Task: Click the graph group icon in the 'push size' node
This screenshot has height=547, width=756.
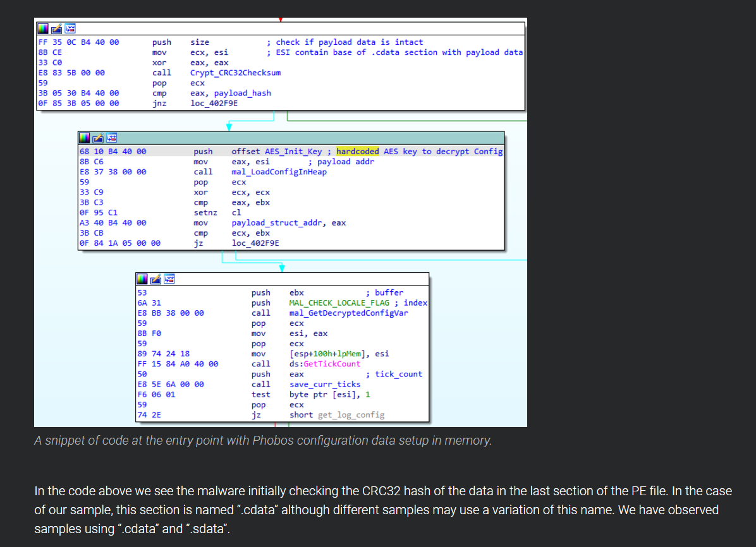Action: tap(70, 28)
